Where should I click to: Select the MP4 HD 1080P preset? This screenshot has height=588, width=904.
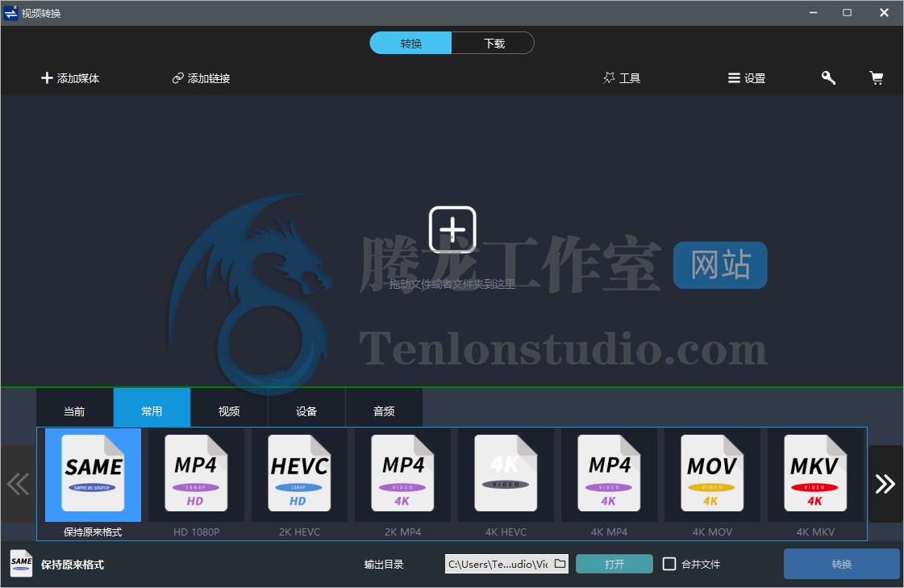(x=196, y=483)
